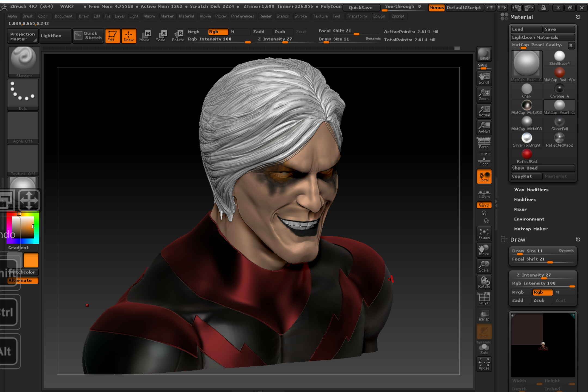
Task: Toggle Mrgb mode in top shelf
Action: (197, 32)
